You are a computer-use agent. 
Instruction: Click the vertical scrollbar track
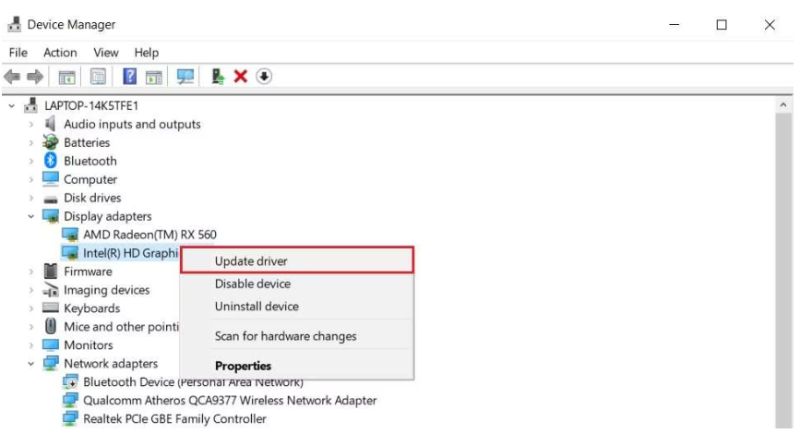tap(783, 270)
